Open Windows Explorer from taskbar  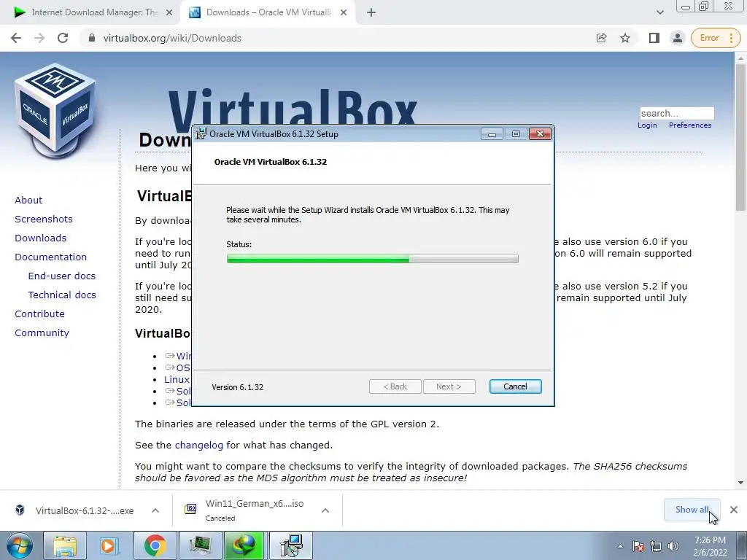pos(65,545)
